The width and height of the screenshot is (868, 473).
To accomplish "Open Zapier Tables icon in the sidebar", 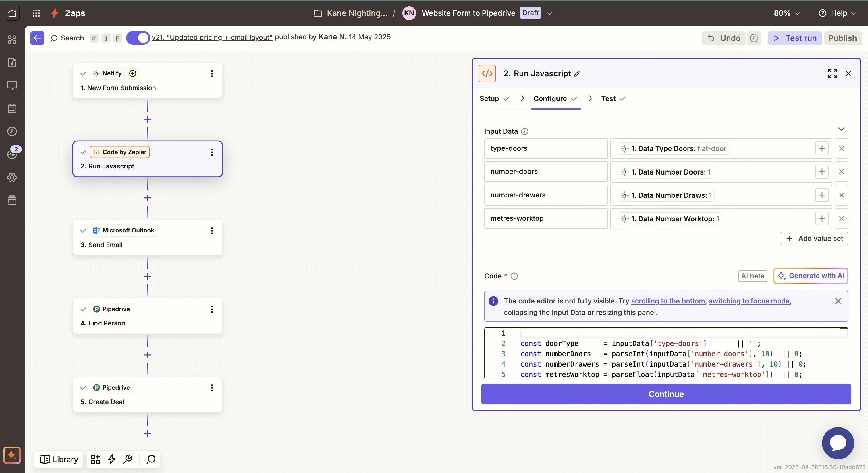I will [x=12, y=201].
